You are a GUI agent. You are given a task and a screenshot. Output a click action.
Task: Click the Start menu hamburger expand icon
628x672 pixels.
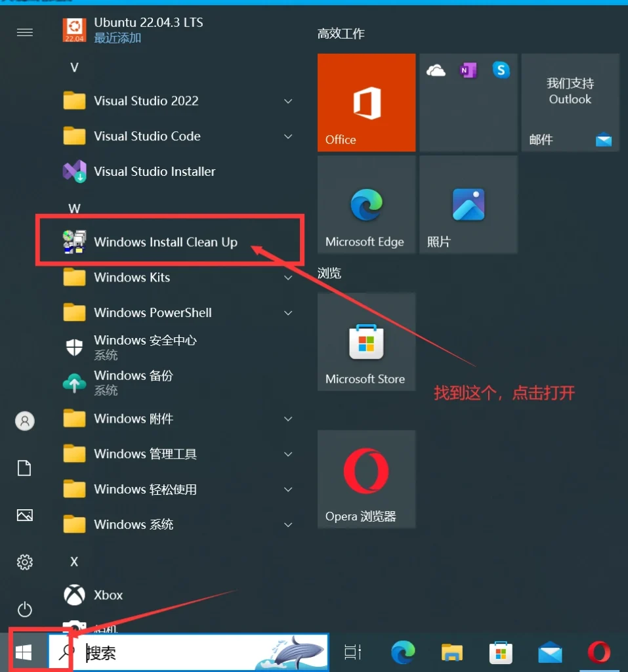click(x=25, y=33)
